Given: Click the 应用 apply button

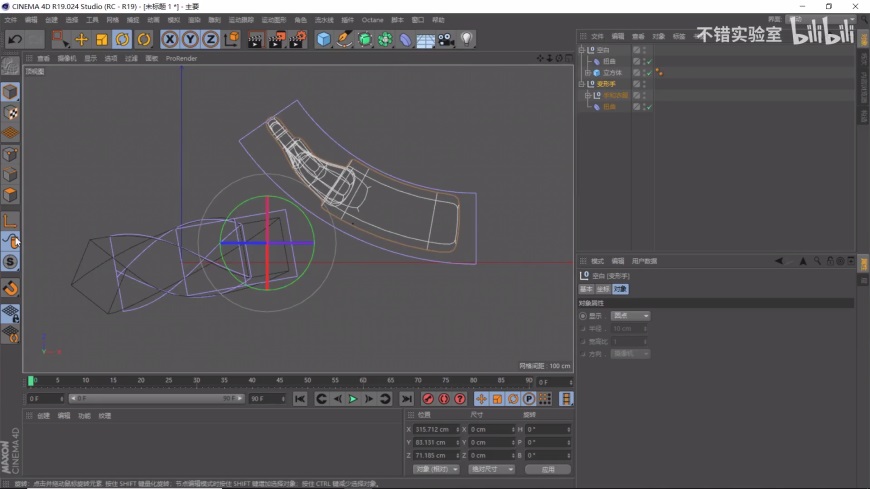Looking at the screenshot, I should point(547,469).
